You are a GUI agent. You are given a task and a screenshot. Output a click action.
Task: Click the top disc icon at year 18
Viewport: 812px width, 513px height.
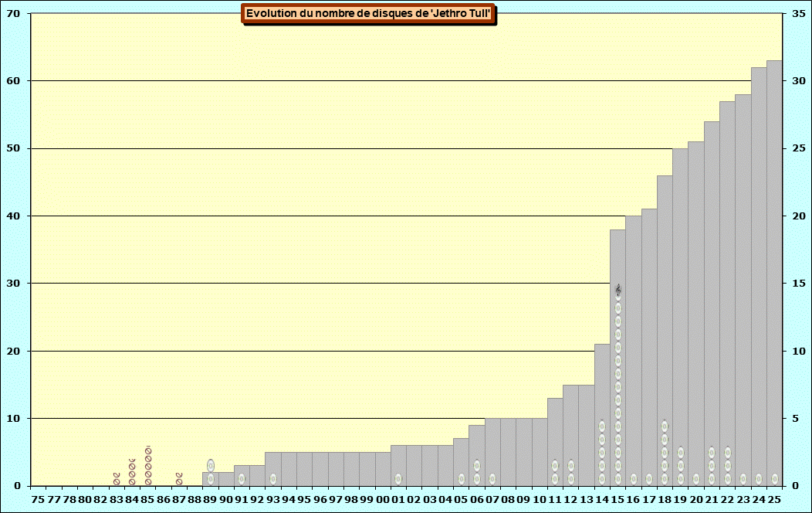[665, 426]
